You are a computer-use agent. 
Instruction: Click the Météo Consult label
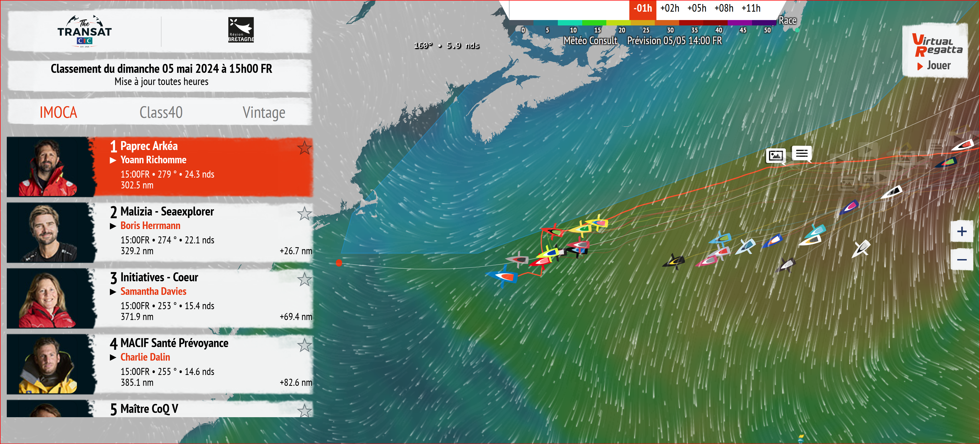590,41
